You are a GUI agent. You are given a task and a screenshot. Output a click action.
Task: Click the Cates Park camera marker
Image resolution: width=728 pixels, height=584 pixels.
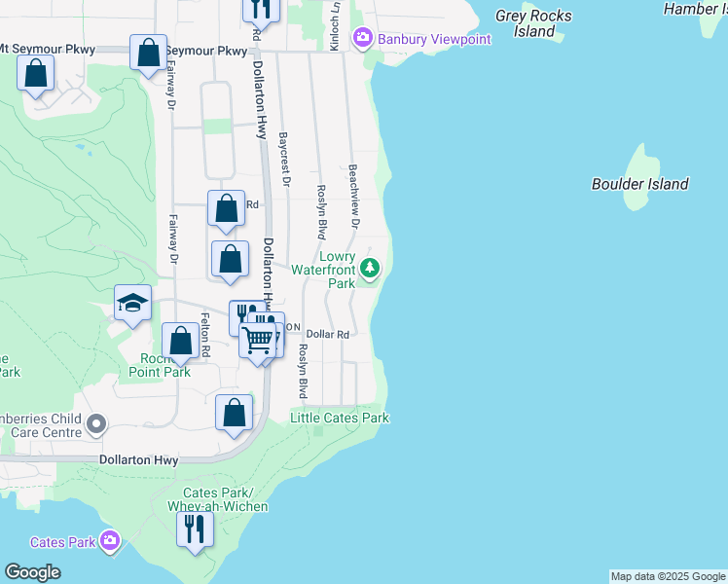click(x=109, y=540)
